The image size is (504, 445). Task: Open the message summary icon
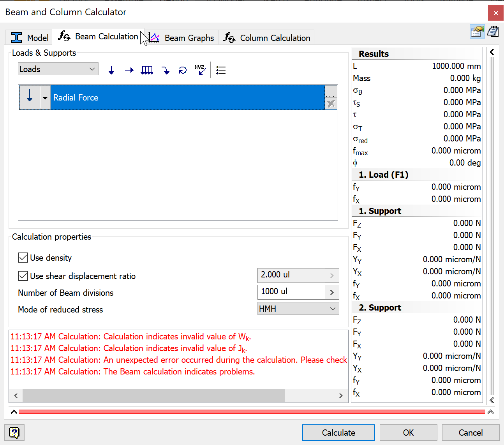(x=492, y=31)
